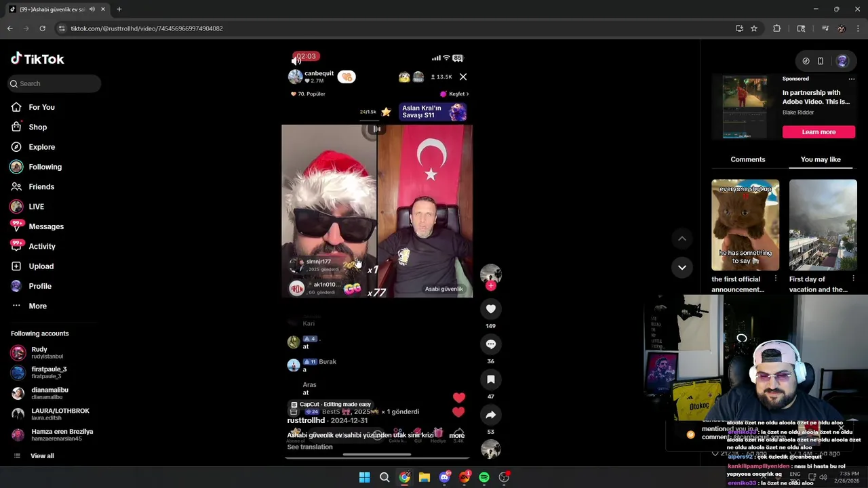Open Chrome extensions puzzle icon
The image size is (868, 488).
click(x=777, y=28)
